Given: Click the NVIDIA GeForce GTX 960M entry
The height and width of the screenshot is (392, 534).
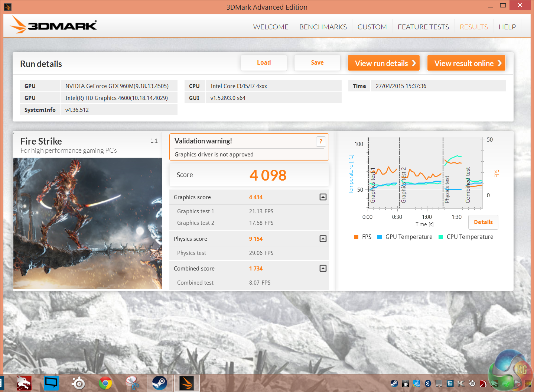Looking at the screenshot, I should point(117,86).
